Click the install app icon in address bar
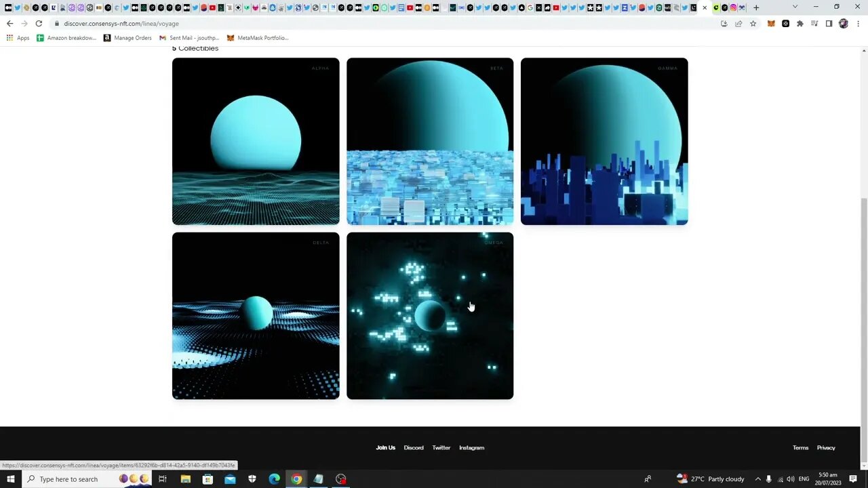The width and height of the screenshot is (868, 488). [724, 23]
